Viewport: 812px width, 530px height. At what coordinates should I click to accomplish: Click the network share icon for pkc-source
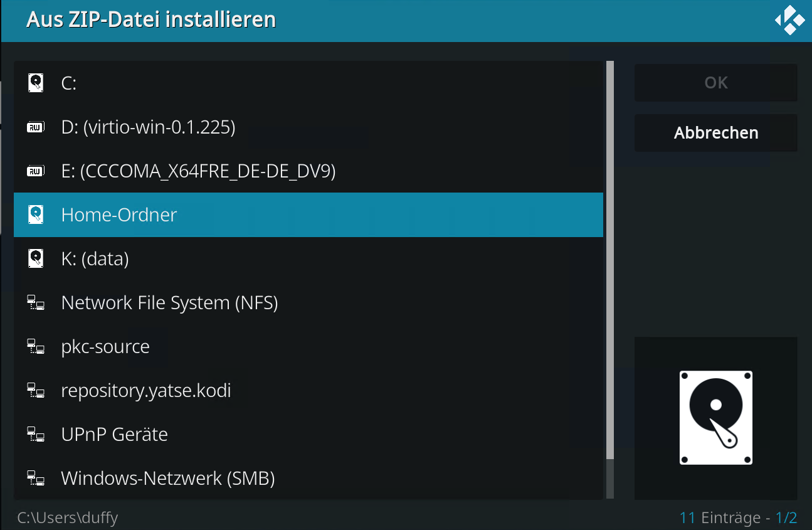(x=36, y=347)
